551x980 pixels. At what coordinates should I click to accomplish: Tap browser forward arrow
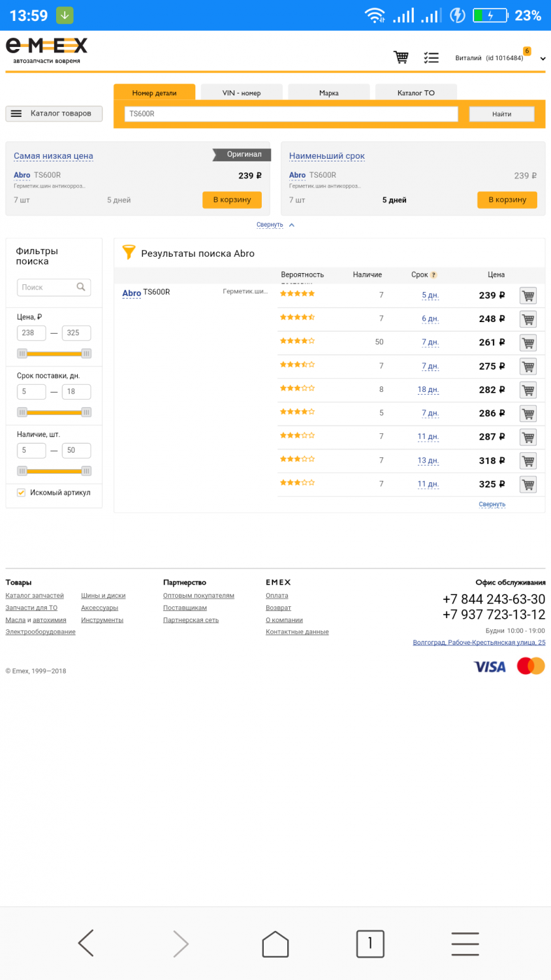pyautogui.click(x=181, y=943)
